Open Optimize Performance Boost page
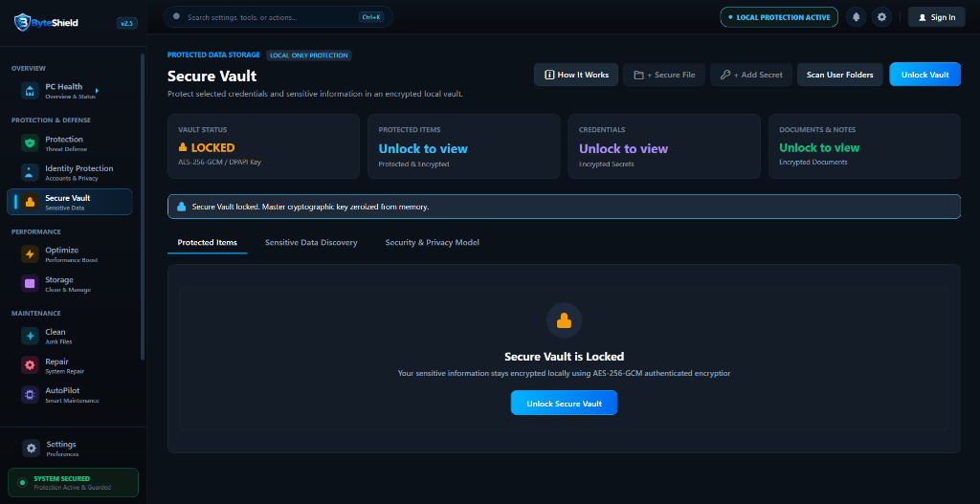 pos(69,254)
